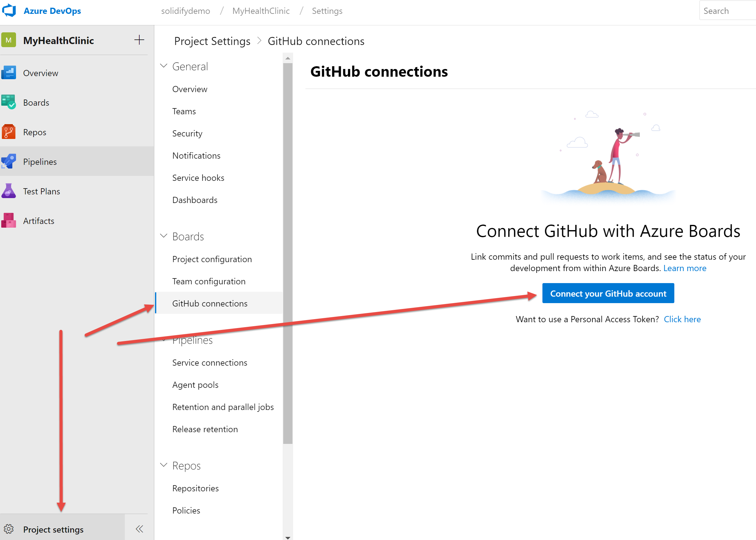Go to MyHealthClinic breadcrumb link
Screen dimensions: 756x540
point(261,11)
